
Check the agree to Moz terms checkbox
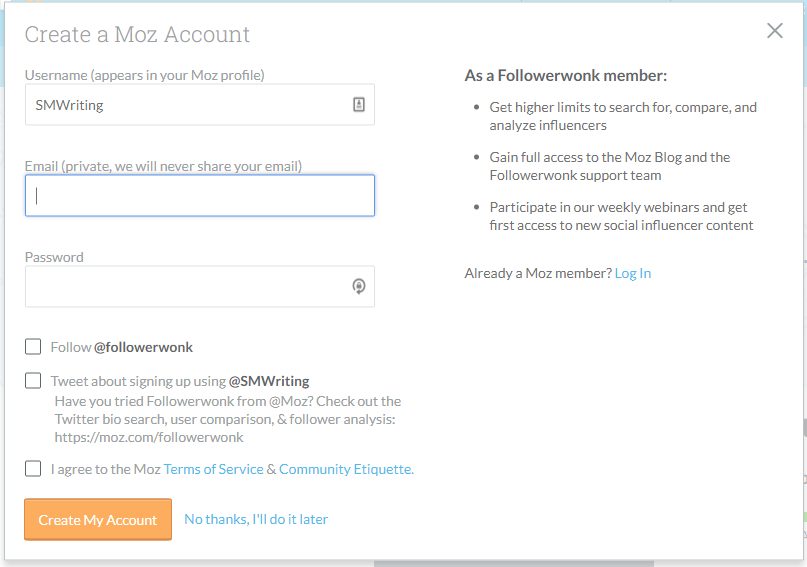[x=34, y=468]
